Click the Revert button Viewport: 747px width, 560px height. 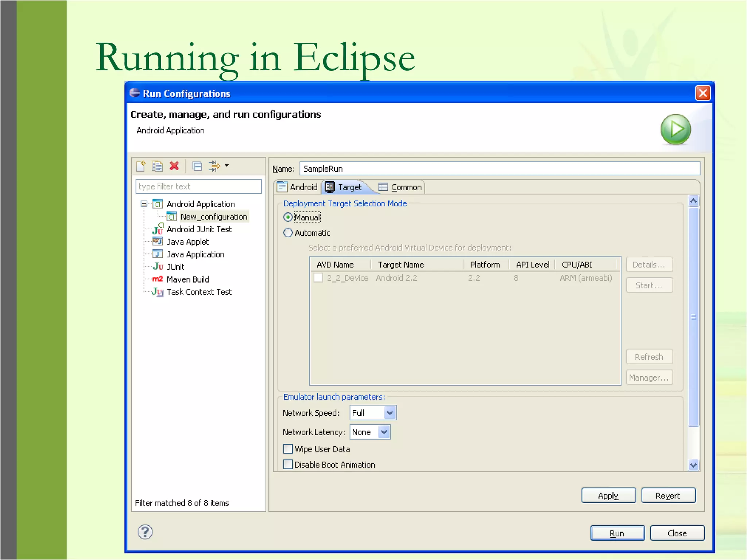click(x=668, y=495)
